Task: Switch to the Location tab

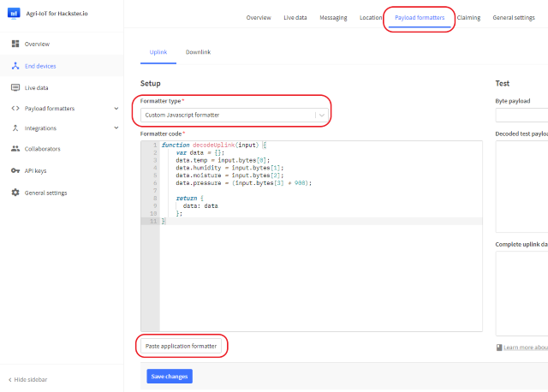Action: [x=371, y=17]
